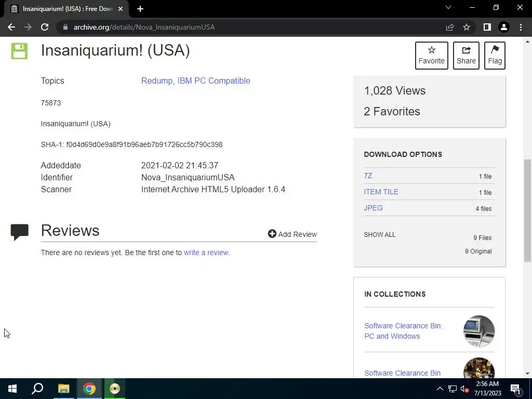
Task: Open Software Clearance Bin: PC and Windows collection
Action: point(403,331)
